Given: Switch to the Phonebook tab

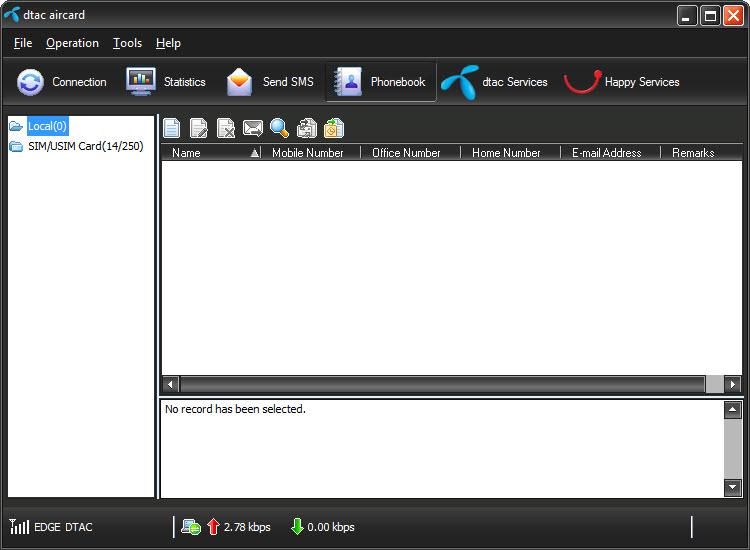Looking at the screenshot, I should [381, 82].
